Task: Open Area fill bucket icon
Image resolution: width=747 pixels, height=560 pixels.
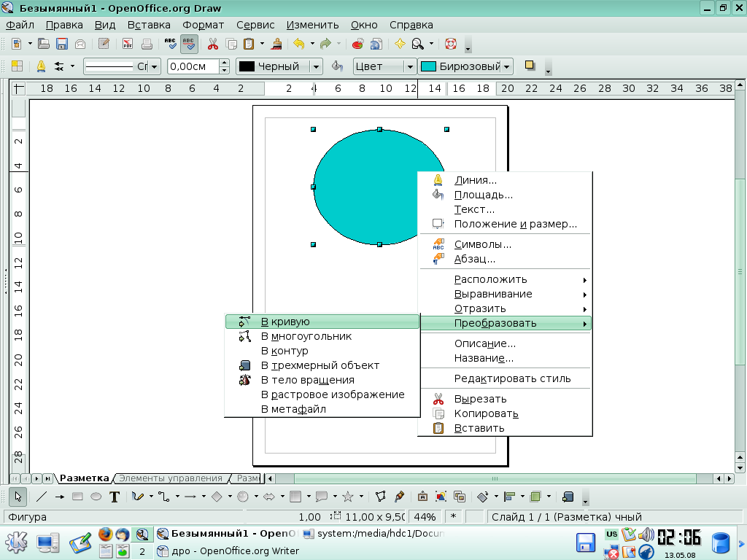Action: (x=337, y=66)
